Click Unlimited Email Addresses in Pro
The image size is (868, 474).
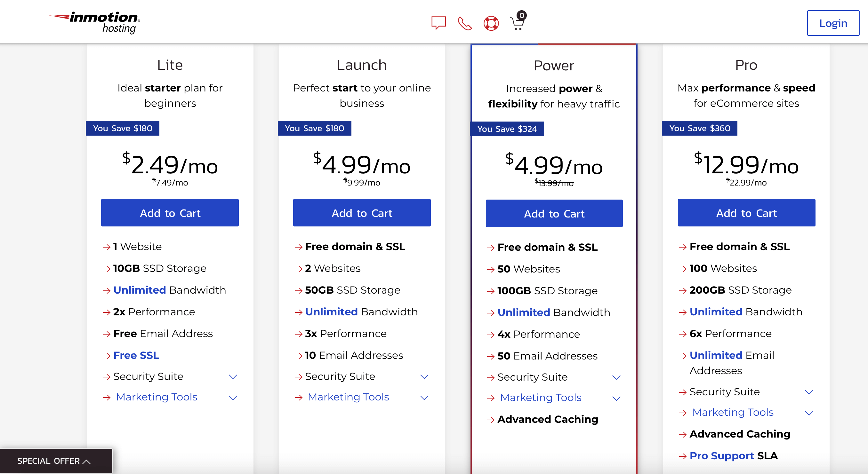click(732, 363)
